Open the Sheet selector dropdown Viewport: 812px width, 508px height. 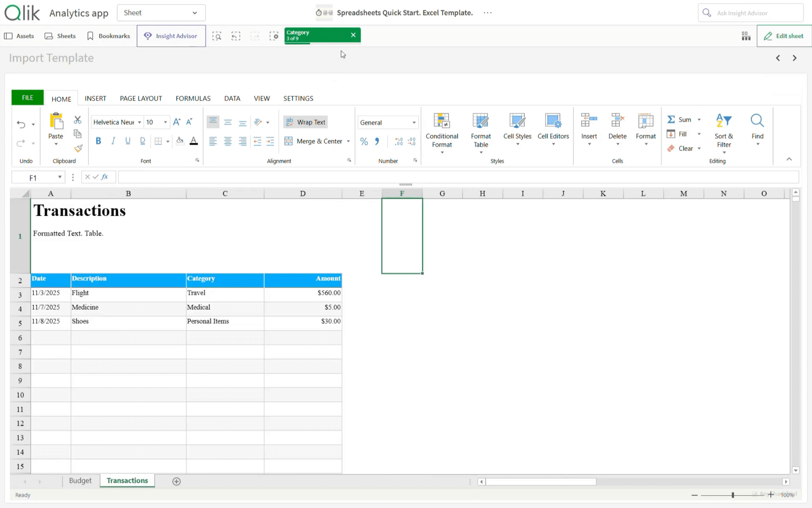point(161,13)
